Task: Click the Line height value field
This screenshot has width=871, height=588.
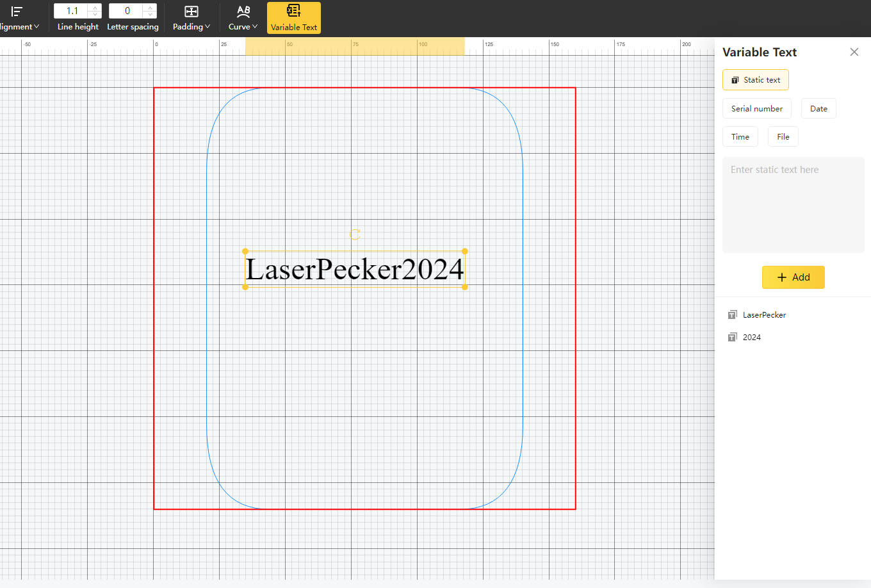Action: [72, 11]
